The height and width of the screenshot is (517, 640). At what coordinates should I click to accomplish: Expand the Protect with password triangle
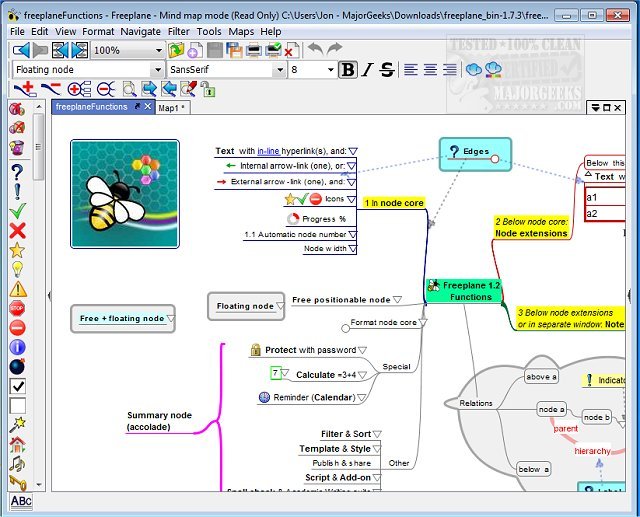coord(362,350)
